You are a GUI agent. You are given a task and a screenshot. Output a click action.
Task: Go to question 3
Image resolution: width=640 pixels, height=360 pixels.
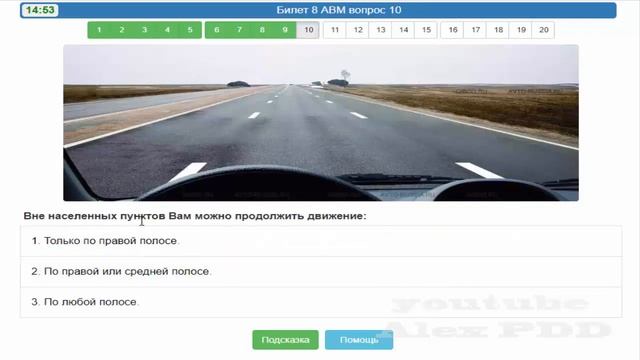[x=144, y=30]
